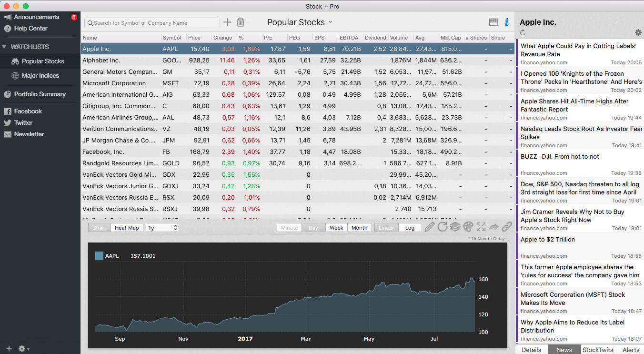Select the Citigroup, Inc. row
The width and height of the screenshot is (644, 354).
tap(298, 106)
